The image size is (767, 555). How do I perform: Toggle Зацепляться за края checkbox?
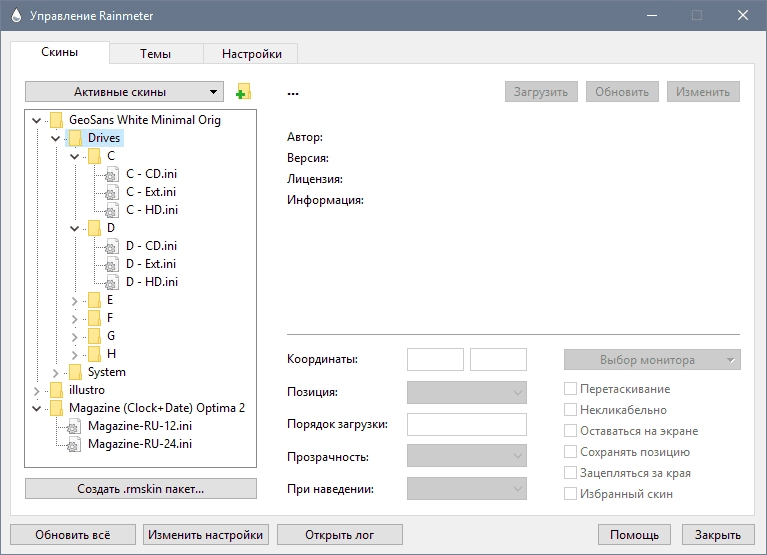pyautogui.click(x=570, y=473)
